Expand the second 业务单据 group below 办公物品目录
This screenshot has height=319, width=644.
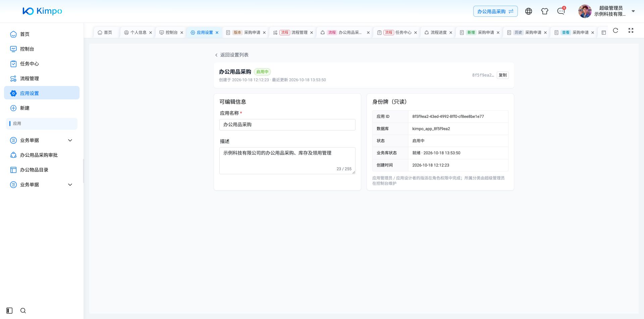click(42, 185)
